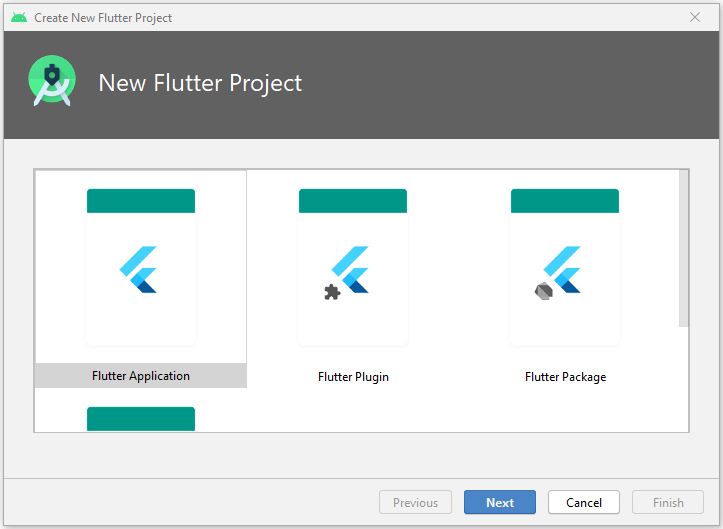This screenshot has width=723, height=529.
Task: Cancel the new project wizard
Action: tap(584, 502)
